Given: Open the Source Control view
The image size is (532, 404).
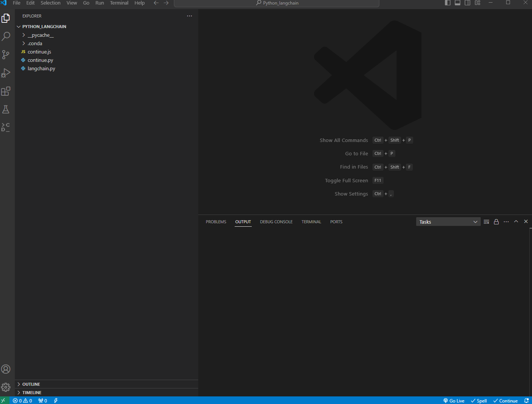Looking at the screenshot, I should [6, 55].
